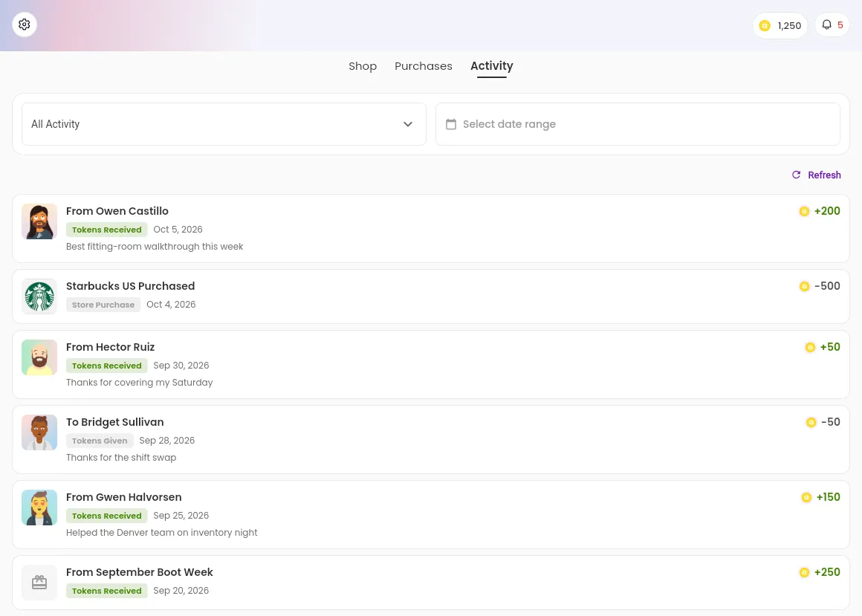Screen dimensions: 862x616
Task: Click Bridget Sullivan's avatar
Action: point(39,432)
